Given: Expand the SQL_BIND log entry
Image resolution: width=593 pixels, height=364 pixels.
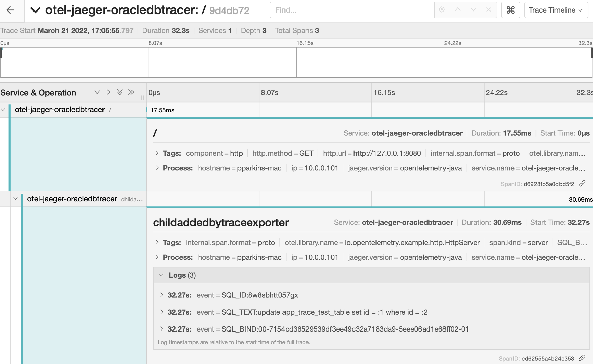Looking at the screenshot, I should [162, 329].
